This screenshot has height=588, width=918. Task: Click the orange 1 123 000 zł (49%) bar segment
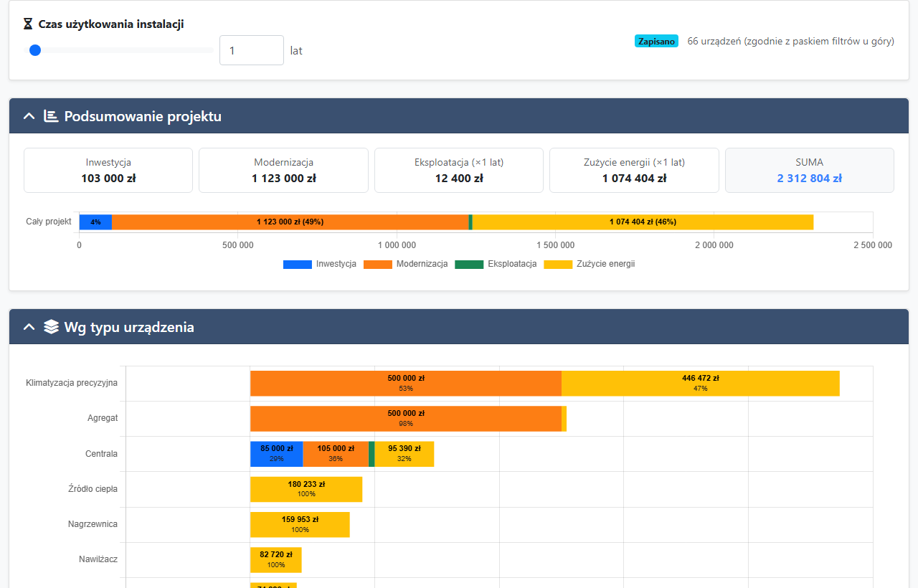[290, 222]
